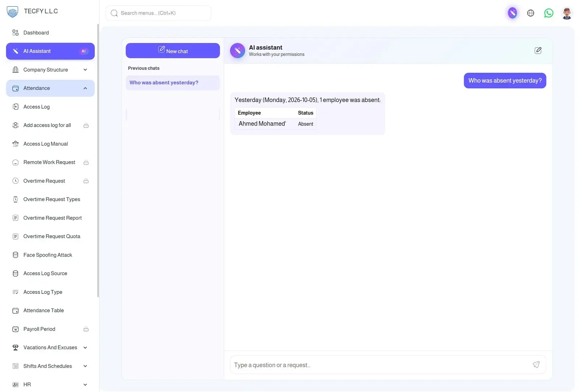
Task: Open Overtime Request Quota
Action: click(50, 236)
